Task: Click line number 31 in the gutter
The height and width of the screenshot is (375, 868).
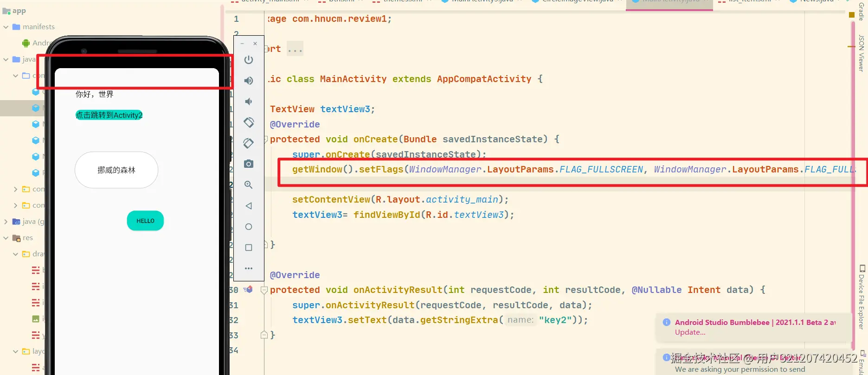Action: tap(234, 305)
